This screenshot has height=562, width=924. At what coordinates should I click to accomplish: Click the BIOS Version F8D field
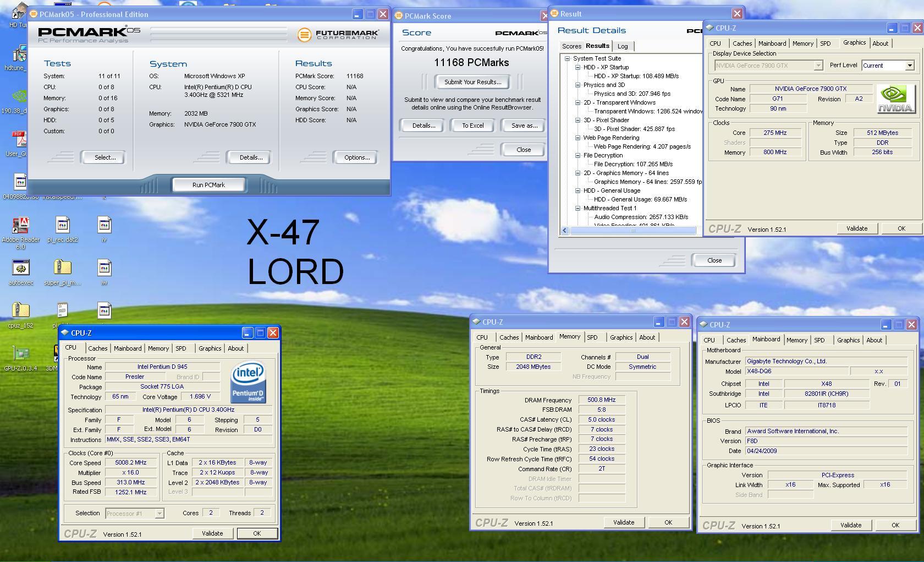[x=826, y=441]
